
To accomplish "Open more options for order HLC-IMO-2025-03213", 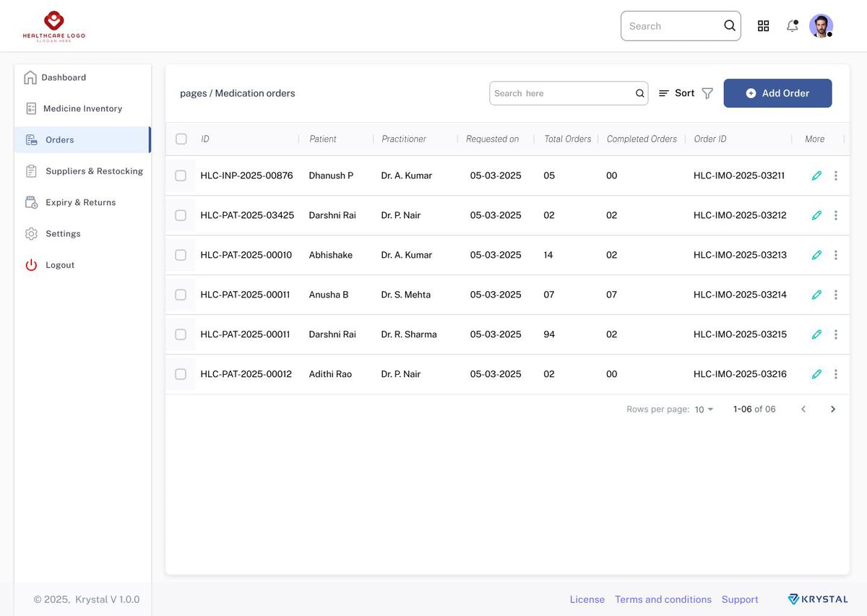I will tap(836, 255).
